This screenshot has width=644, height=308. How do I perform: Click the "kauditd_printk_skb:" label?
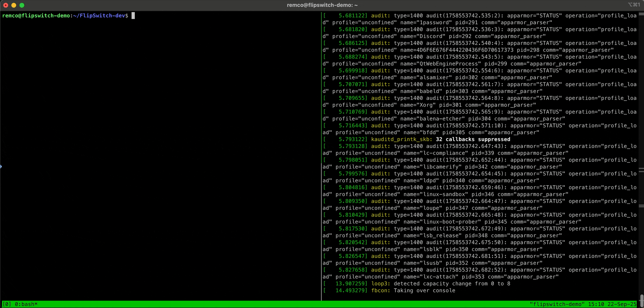(x=402, y=139)
